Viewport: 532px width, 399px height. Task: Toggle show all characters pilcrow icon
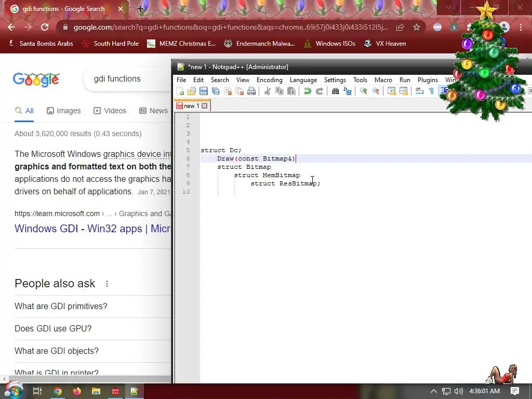click(431, 91)
